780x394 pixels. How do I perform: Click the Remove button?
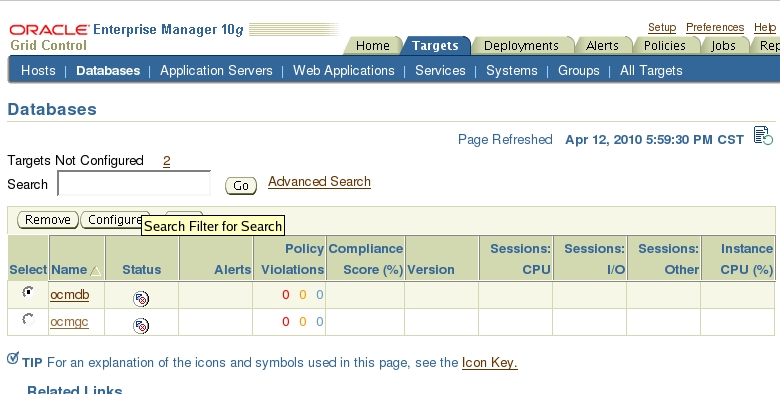point(48,220)
